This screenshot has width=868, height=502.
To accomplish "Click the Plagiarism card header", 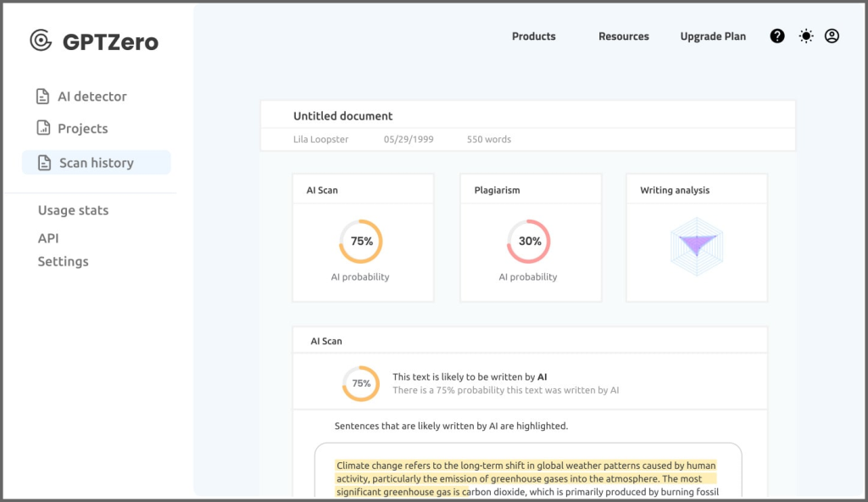I will pyautogui.click(x=531, y=189).
